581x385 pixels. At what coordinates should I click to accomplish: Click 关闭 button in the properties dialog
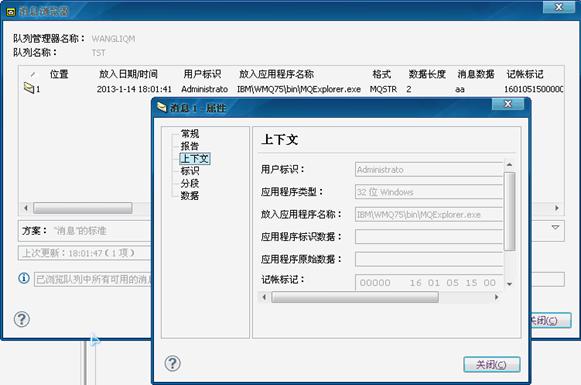[492, 365]
